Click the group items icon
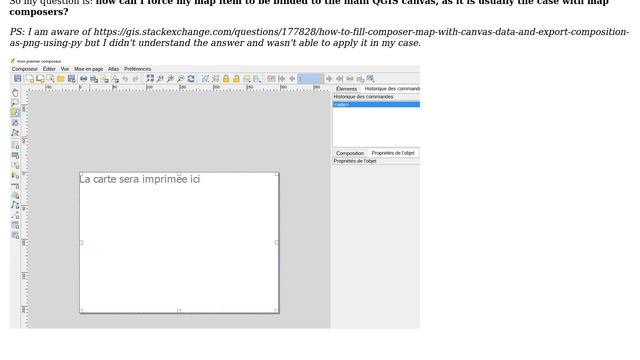The image size is (640, 360). [x=205, y=79]
